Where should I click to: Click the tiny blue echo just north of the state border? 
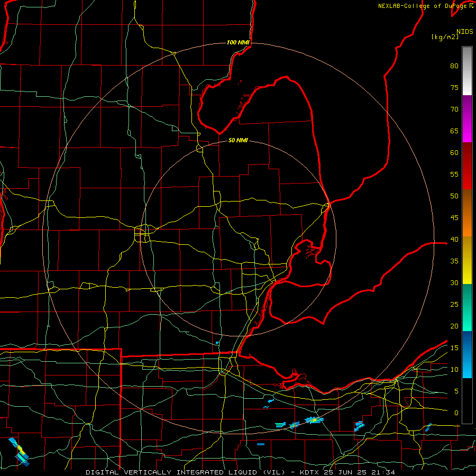[217, 343]
